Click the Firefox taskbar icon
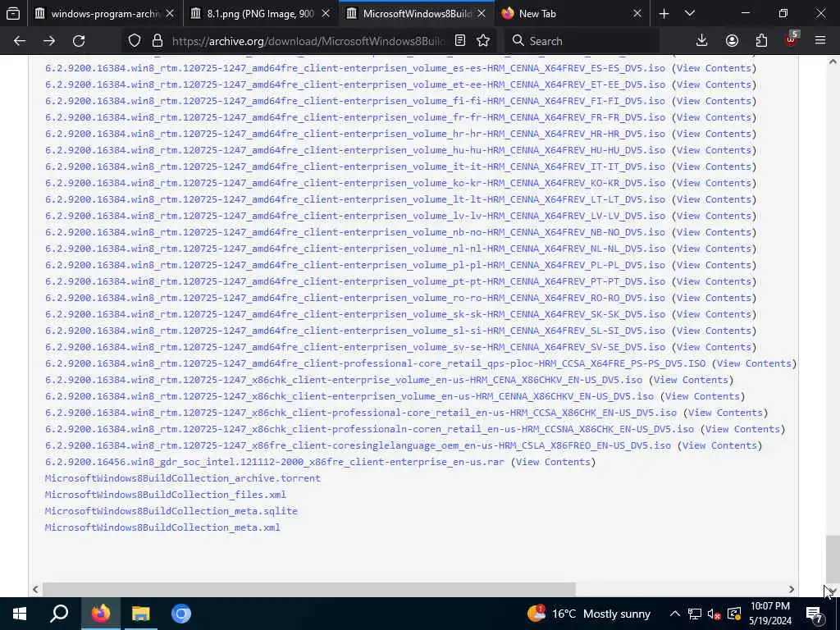840x630 pixels. point(101,614)
